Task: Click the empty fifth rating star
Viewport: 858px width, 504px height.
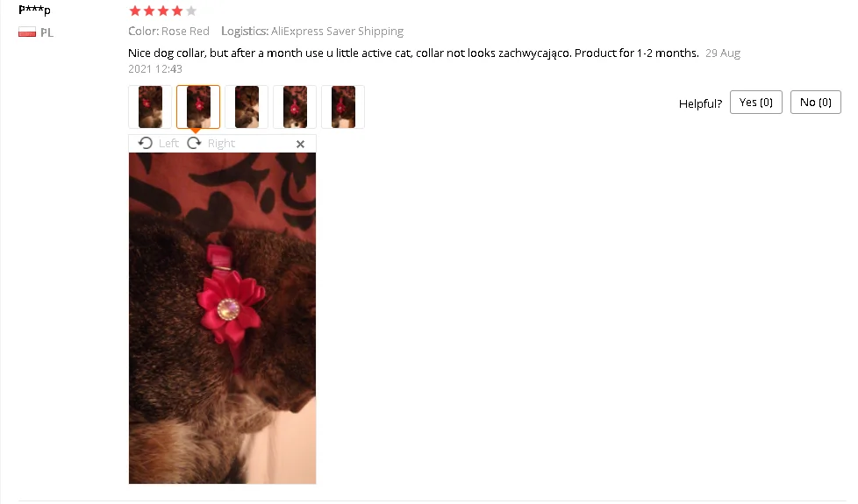Action: [191, 11]
